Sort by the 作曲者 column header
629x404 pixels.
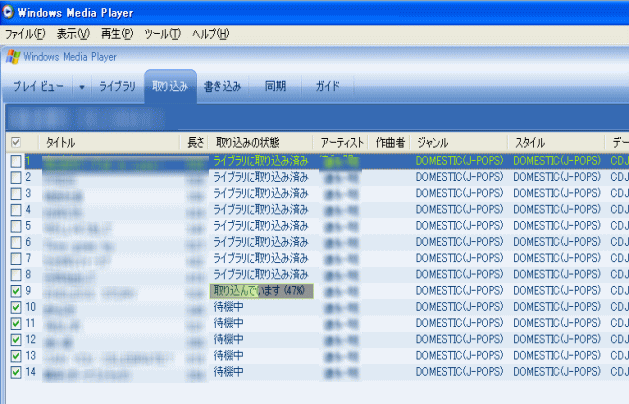coord(390,142)
